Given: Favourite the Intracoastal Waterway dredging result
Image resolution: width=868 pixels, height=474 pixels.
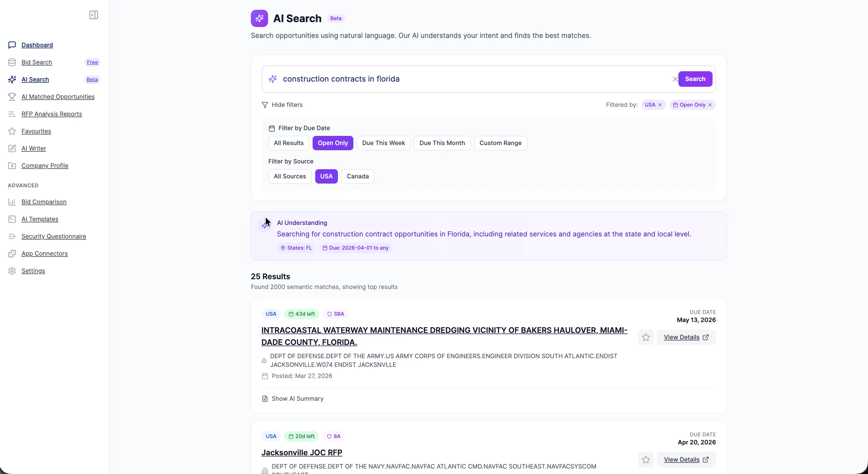Looking at the screenshot, I should (646, 337).
